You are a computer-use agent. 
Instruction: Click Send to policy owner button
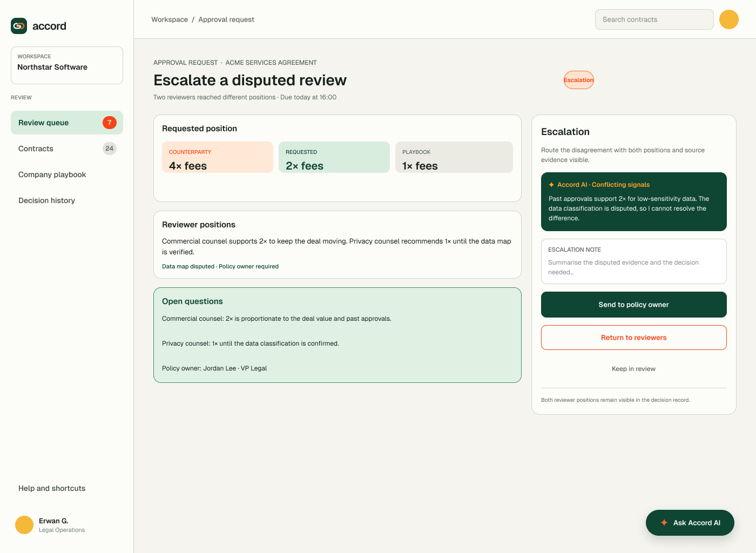pos(634,305)
